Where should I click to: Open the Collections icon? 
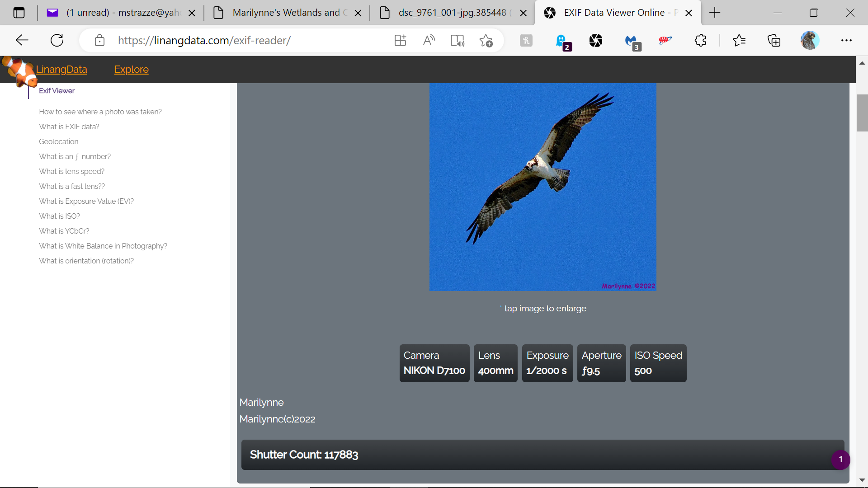click(x=774, y=41)
